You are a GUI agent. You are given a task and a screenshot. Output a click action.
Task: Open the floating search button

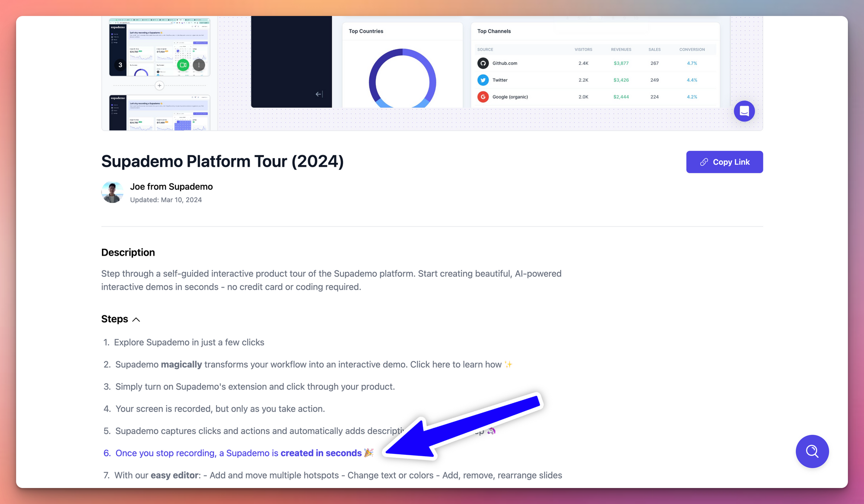click(812, 451)
